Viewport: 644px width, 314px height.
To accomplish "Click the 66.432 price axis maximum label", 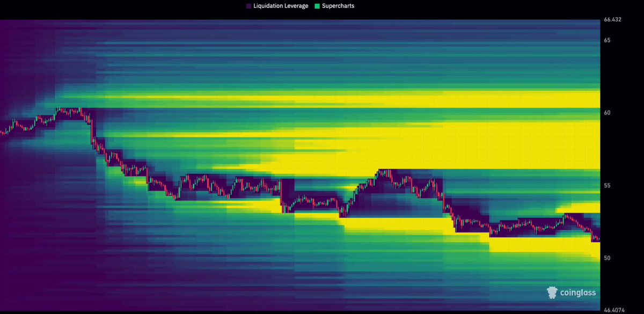I will 612,20.
